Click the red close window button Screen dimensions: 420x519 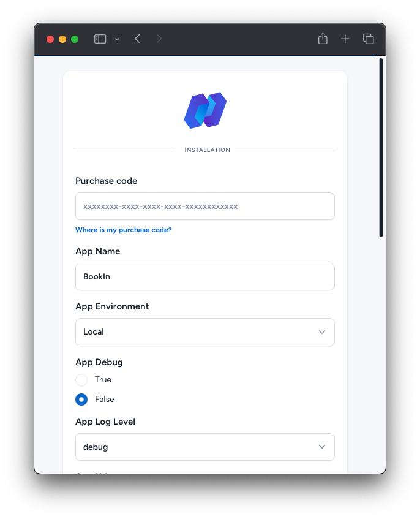coord(50,39)
